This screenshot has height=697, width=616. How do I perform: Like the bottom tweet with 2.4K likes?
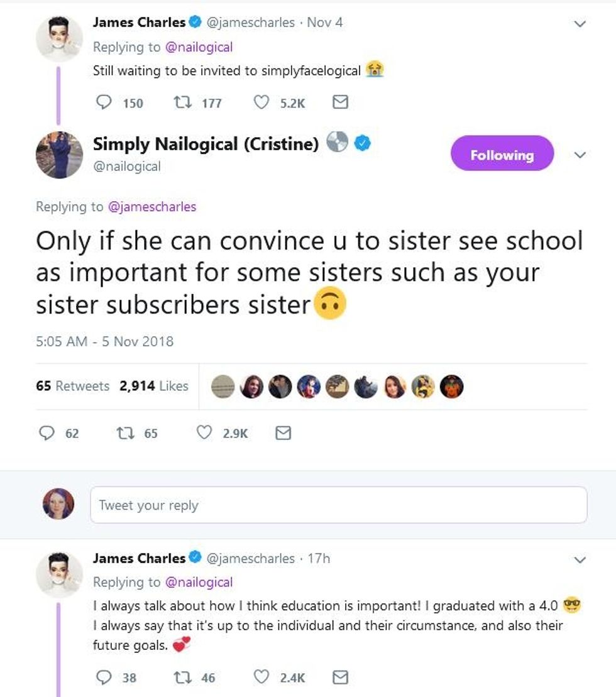click(261, 677)
